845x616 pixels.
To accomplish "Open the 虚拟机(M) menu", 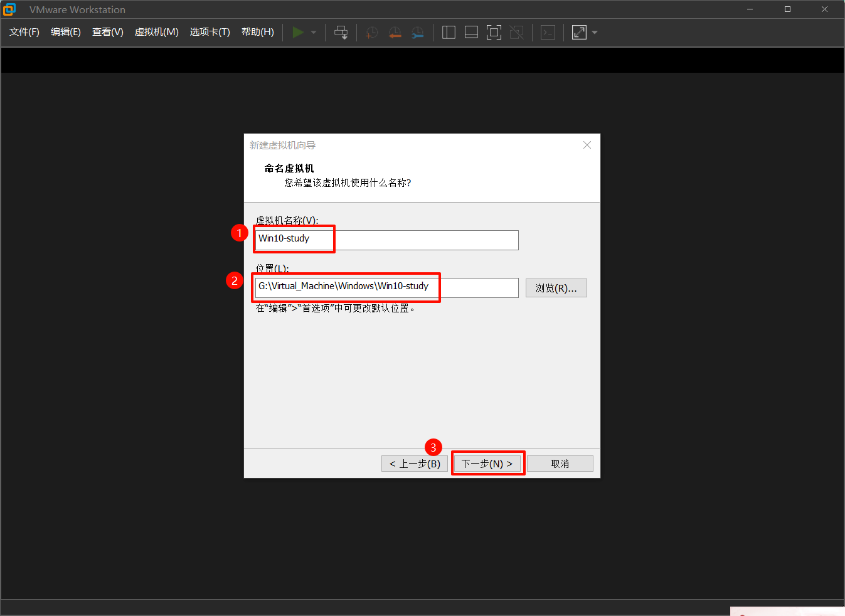I will (x=156, y=32).
